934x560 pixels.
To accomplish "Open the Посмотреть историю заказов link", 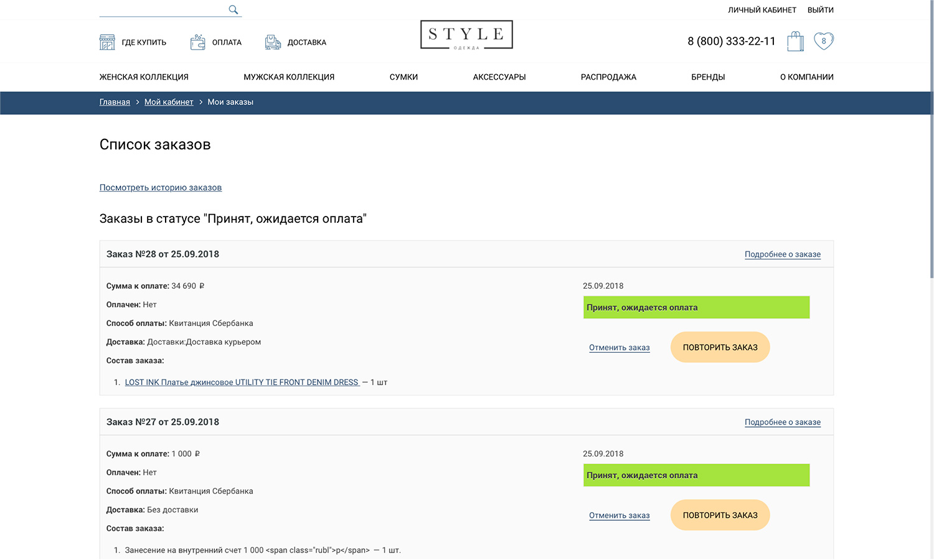I will coord(161,188).
